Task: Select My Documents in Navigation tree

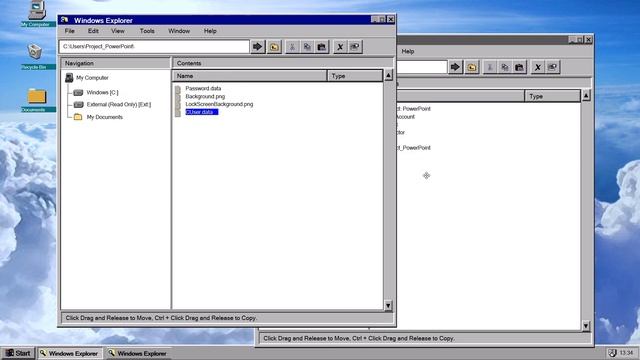Action: [104, 117]
